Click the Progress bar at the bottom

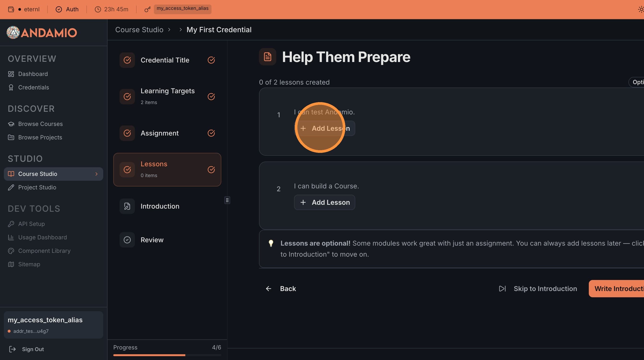pos(167,355)
